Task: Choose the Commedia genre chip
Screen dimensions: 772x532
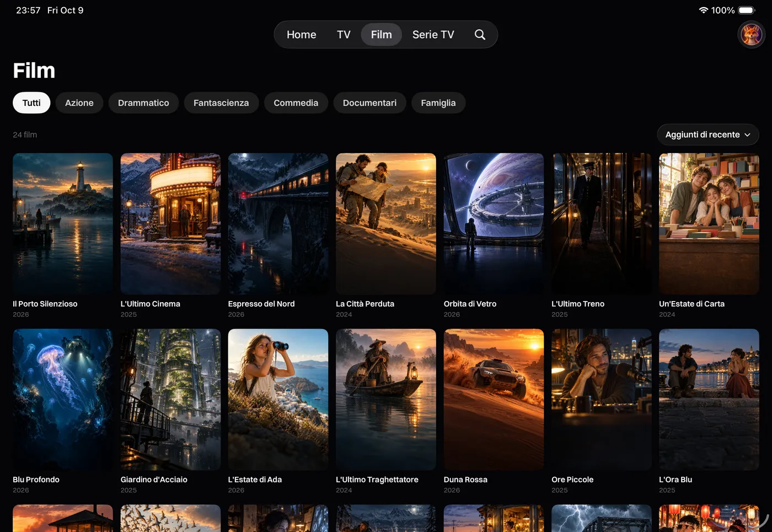Action: (x=296, y=103)
